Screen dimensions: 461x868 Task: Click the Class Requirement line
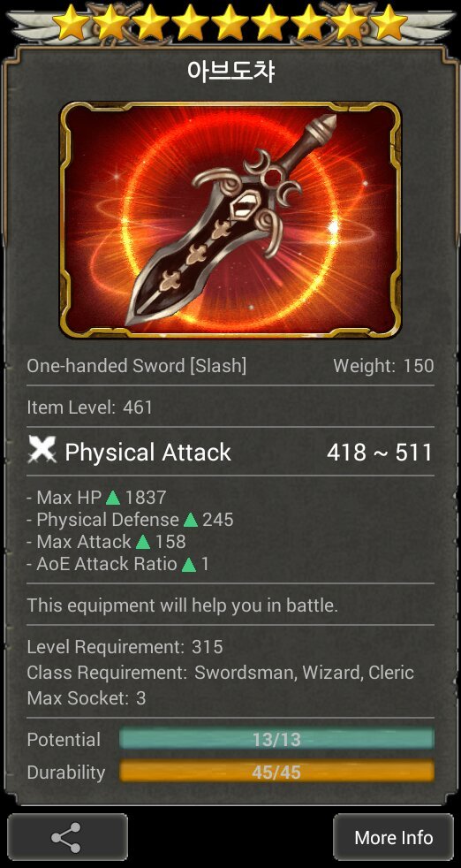tap(220, 673)
